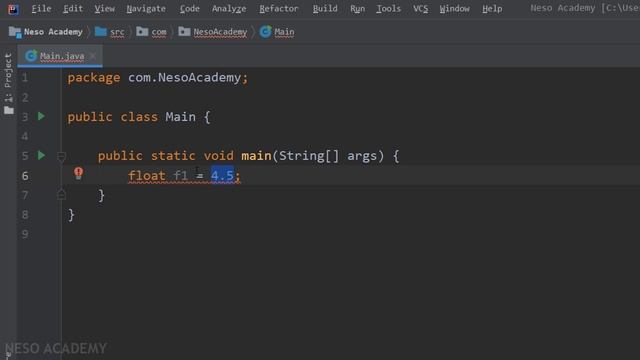Run main method using line 5 gutter arrow
Image resolution: width=640 pixels, height=360 pixels.
(41, 155)
